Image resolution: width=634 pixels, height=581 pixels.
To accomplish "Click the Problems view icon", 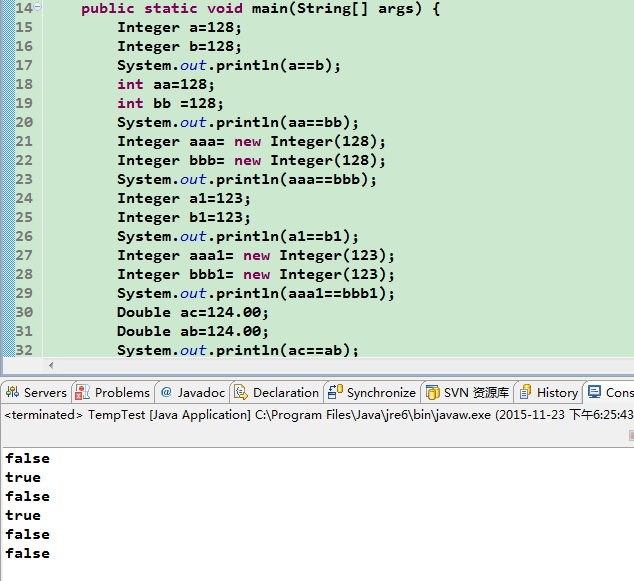I will click(83, 393).
